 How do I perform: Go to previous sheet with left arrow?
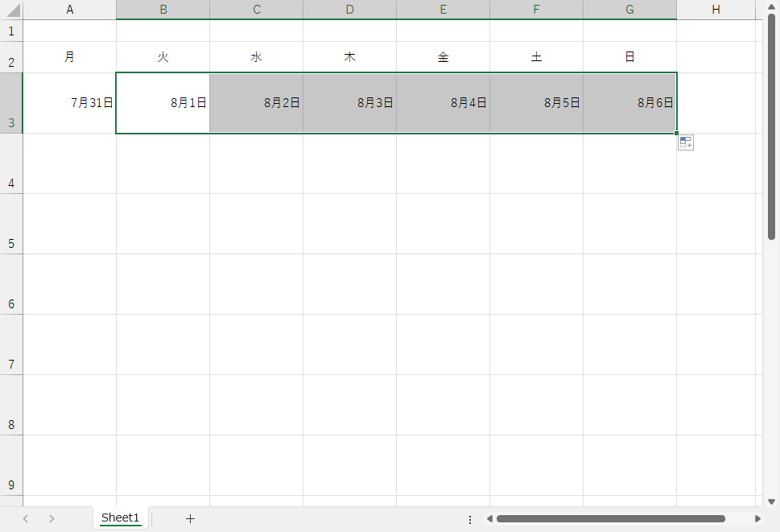coord(26,518)
